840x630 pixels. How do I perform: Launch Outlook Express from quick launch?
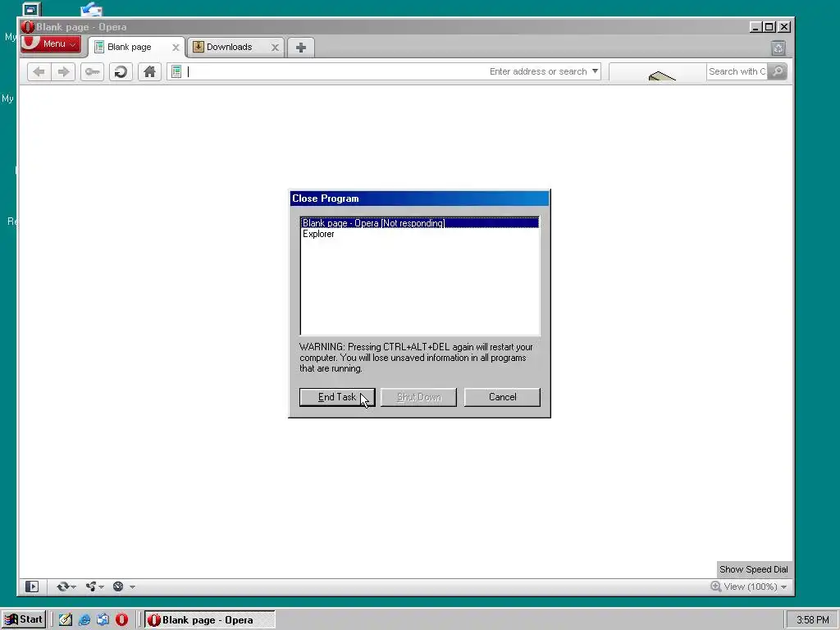tap(103, 620)
